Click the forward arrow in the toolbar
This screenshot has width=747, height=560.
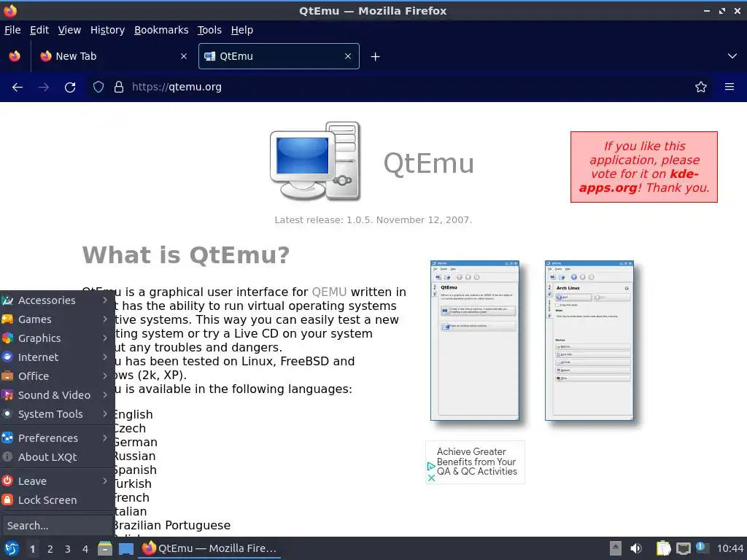(43, 87)
